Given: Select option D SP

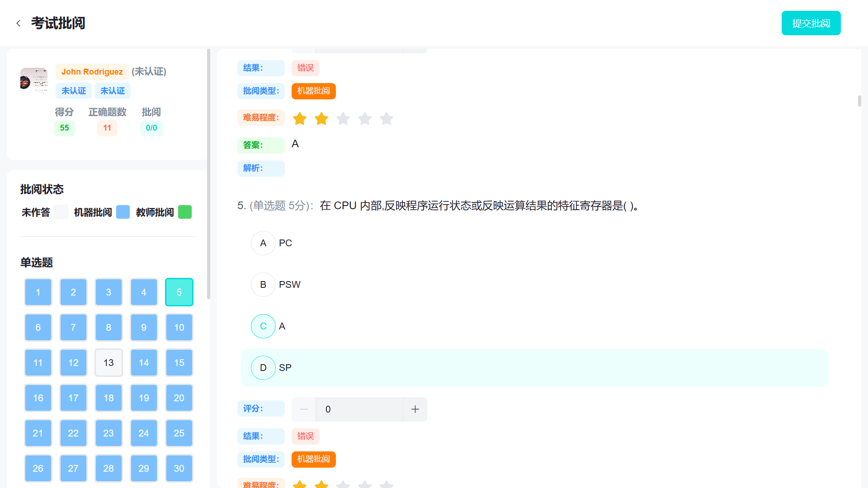Looking at the screenshot, I should click(263, 368).
